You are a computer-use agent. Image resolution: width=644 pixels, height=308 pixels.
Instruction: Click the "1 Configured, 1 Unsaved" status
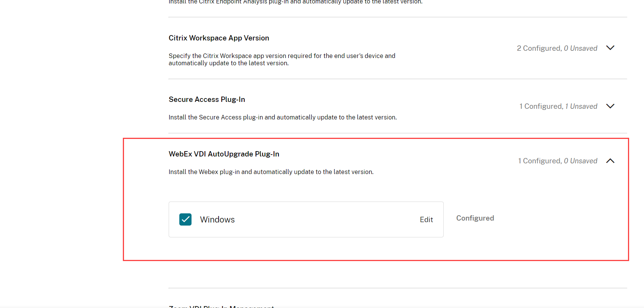point(558,106)
